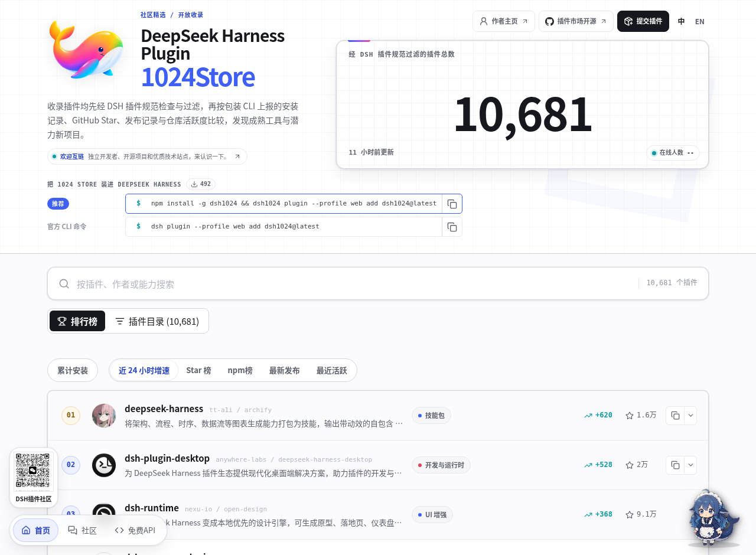Go to 首页 in bottom nav
The image size is (756, 555).
pyautogui.click(x=36, y=530)
